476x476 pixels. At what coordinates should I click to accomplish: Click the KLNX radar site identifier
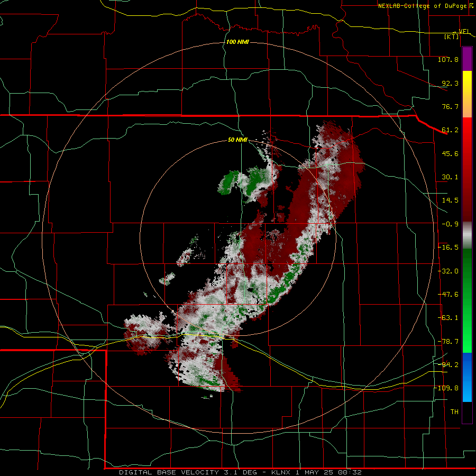pyautogui.click(x=281, y=472)
